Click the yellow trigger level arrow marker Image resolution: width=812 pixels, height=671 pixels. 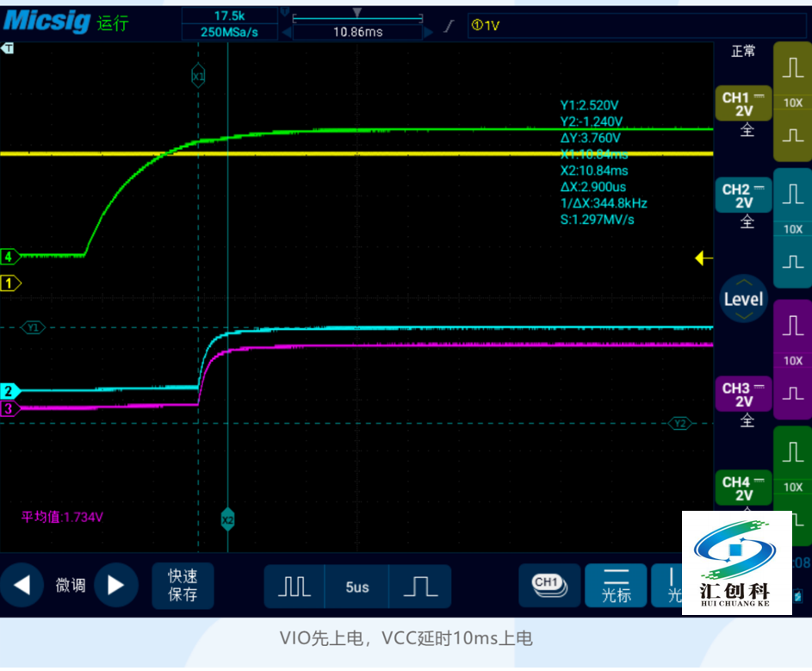pos(704,258)
